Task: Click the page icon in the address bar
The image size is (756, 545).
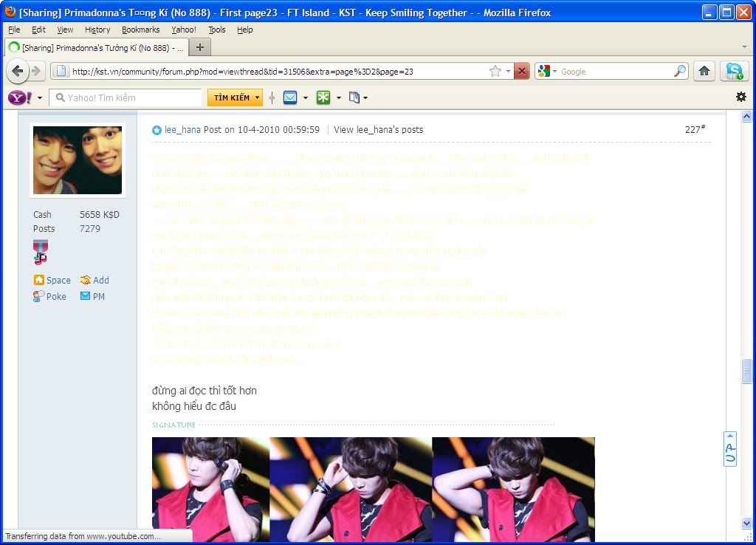Action: (x=61, y=72)
